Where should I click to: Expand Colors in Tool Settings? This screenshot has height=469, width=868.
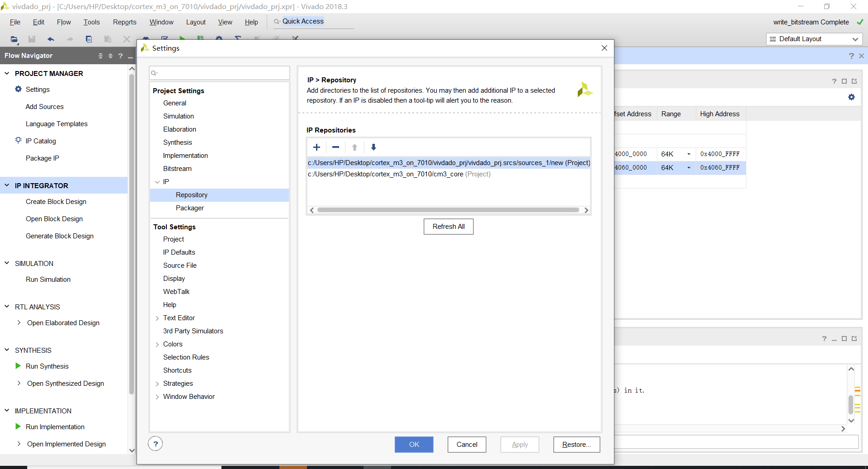pyautogui.click(x=157, y=344)
